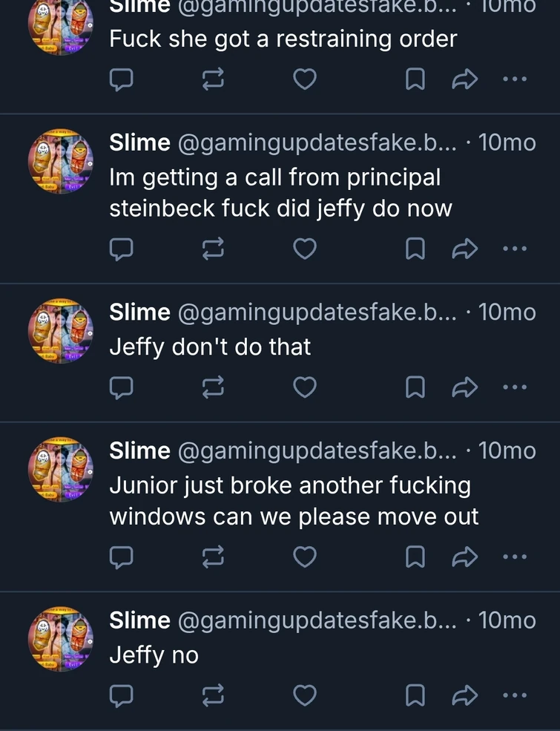Reply to the 'Jeffy no' post
560x731 pixels.
(121, 695)
